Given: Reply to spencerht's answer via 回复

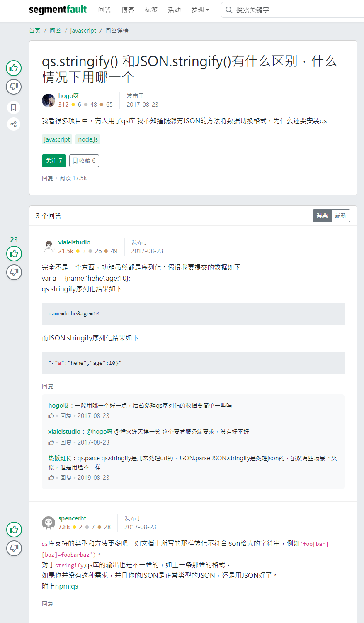Looking at the screenshot, I should coord(48,604).
